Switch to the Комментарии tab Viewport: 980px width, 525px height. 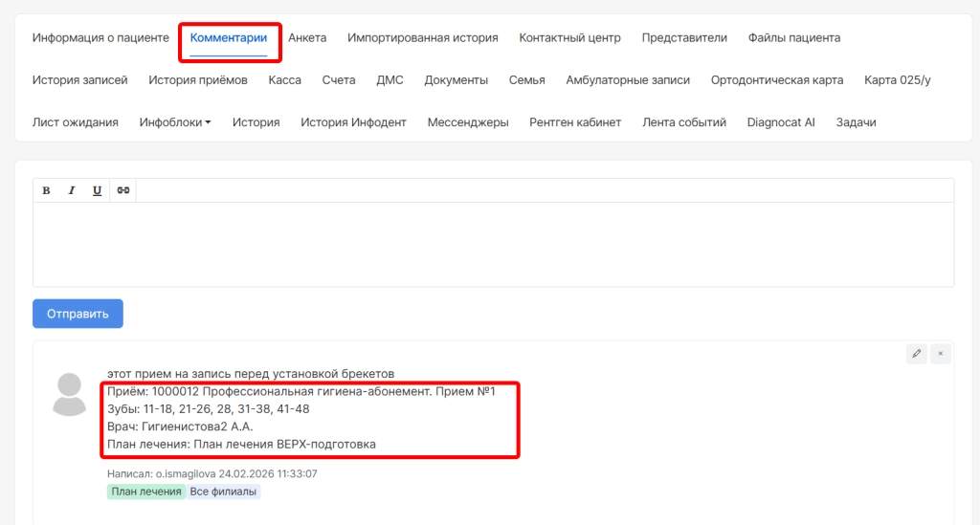[x=228, y=38]
